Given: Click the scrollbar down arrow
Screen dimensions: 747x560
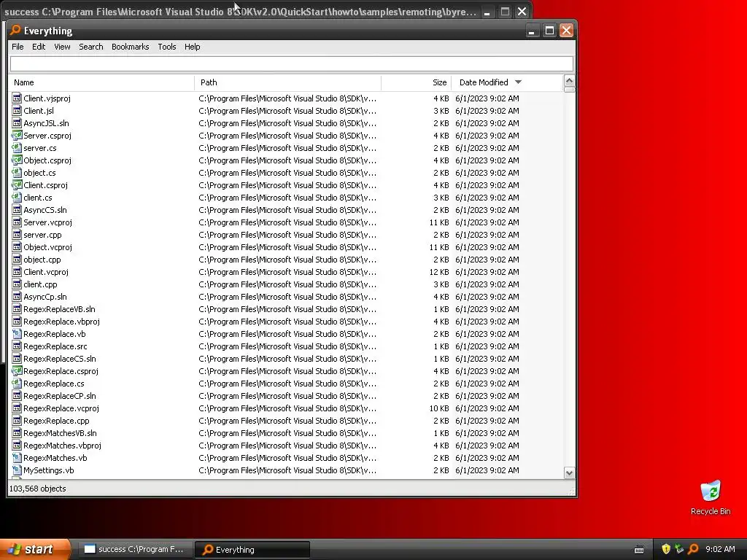Looking at the screenshot, I should 569,472.
